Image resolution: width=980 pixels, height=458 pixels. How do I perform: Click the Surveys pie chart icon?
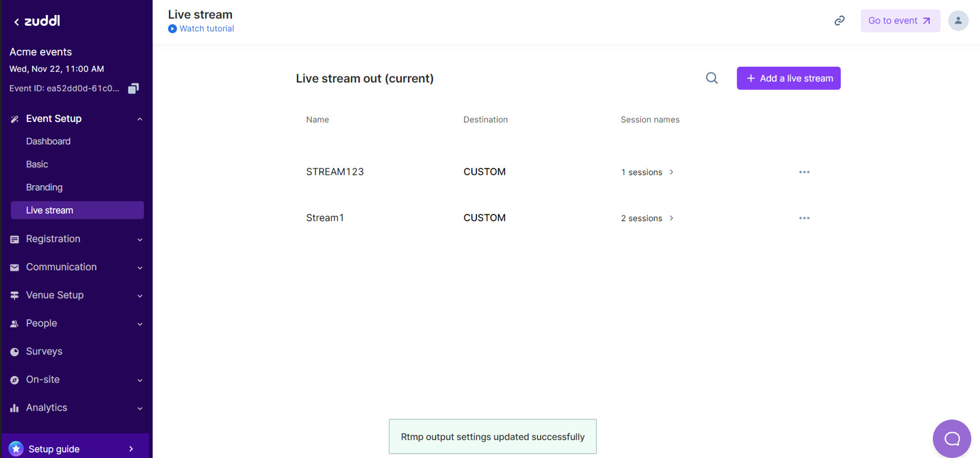tap(14, 352)
